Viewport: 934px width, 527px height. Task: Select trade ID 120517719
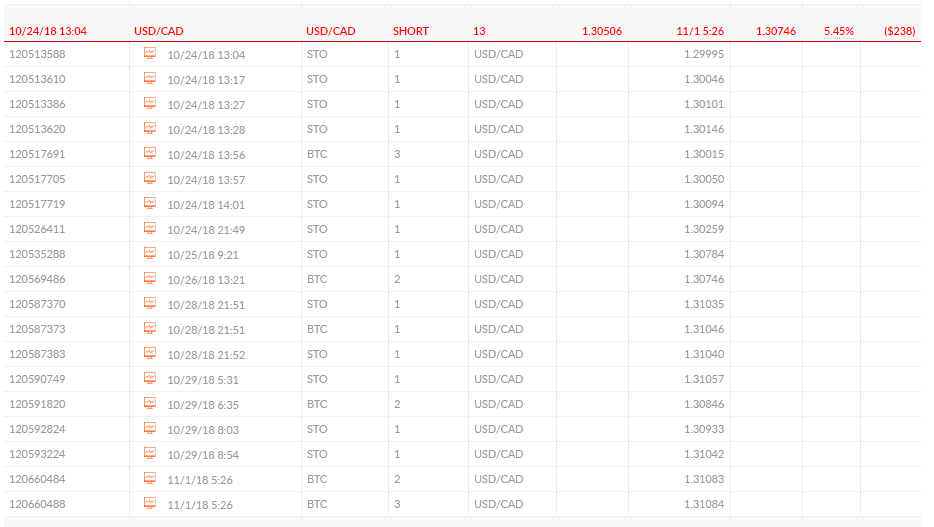(x=37, y=204)
